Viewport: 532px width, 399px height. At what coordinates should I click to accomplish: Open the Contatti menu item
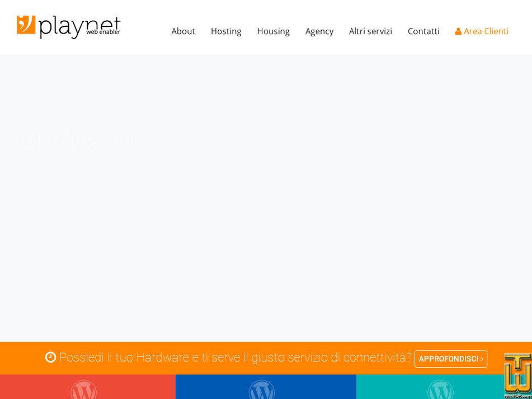[423, 31]
